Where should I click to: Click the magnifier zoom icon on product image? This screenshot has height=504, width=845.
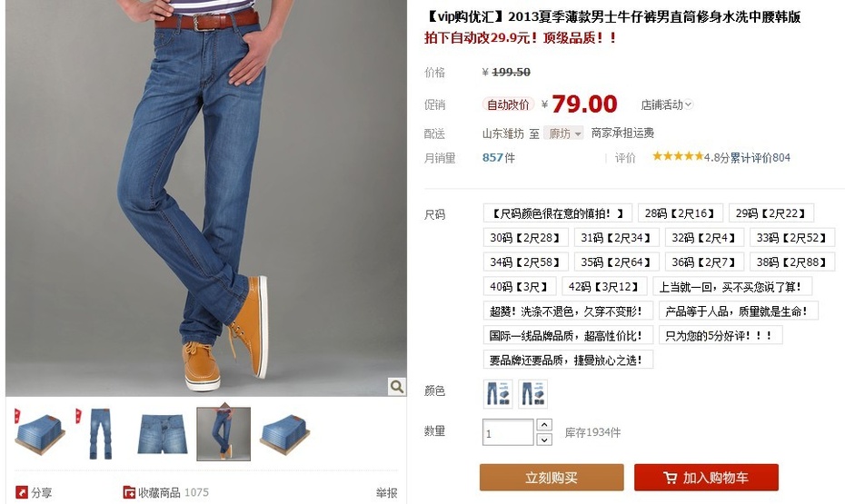[397, 386]
